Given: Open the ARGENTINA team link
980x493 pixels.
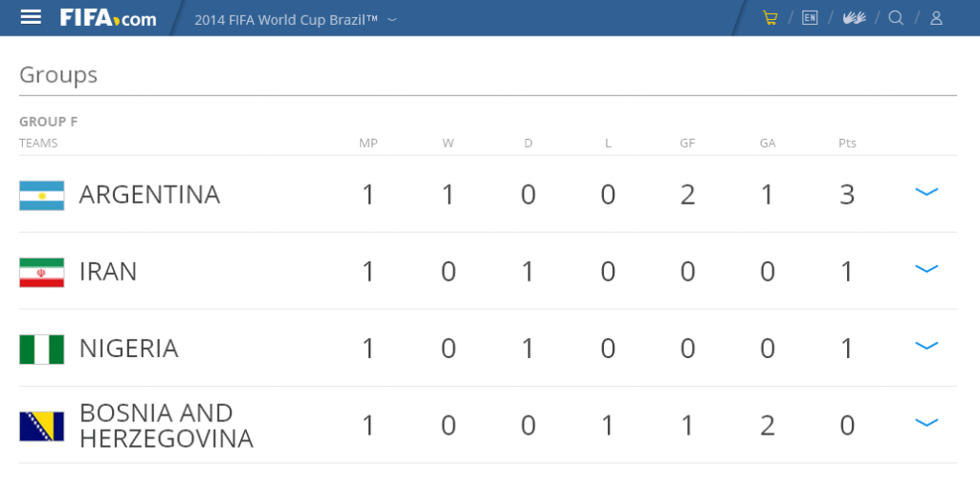Looking at the screenshot, I should pos(149,195).
